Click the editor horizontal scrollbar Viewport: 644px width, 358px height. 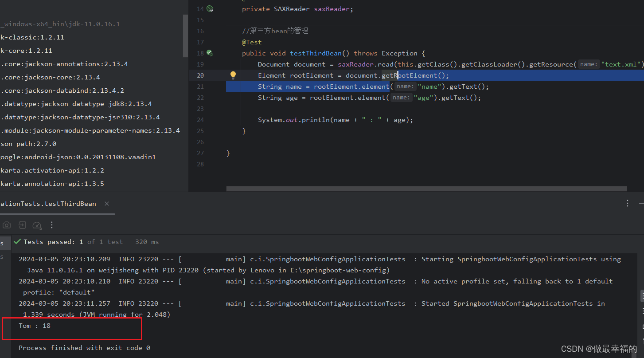pos(426,189)
